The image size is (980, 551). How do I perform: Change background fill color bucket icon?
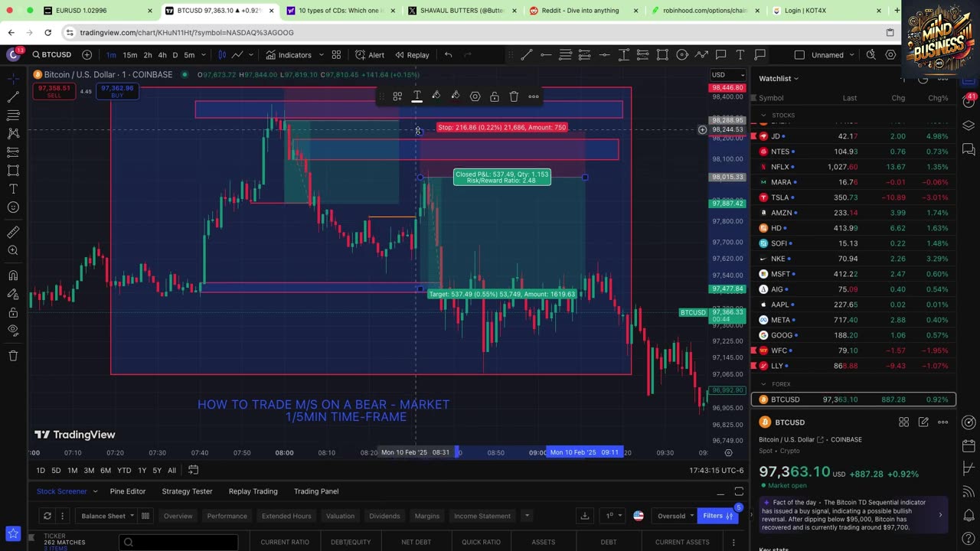point(455,96)
